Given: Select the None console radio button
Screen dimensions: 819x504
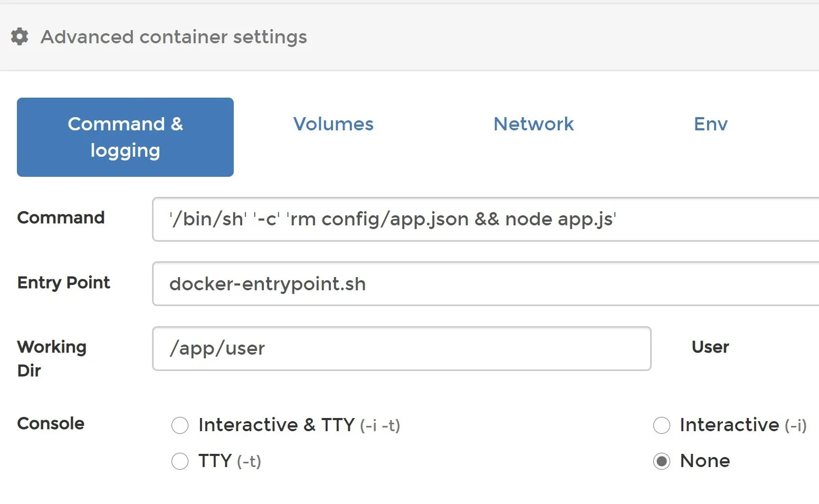Looking at the screenshot, I should [x=662, y=461].
